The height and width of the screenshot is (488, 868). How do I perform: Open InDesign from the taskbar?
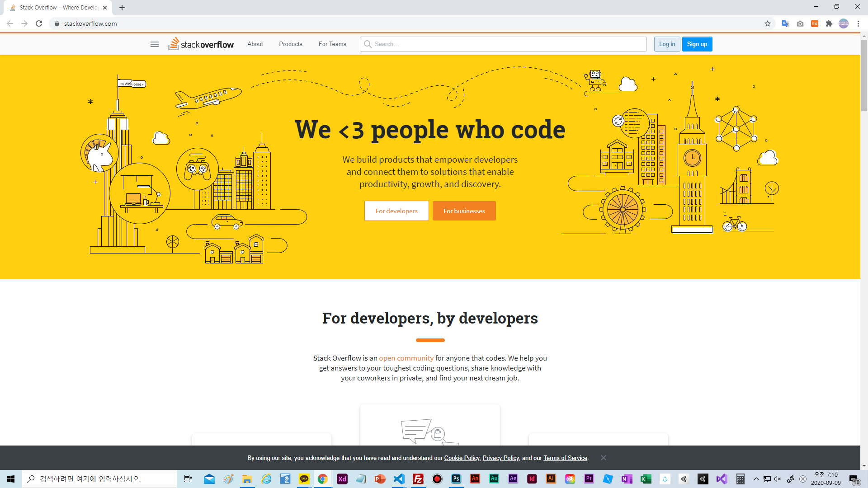pyautogui.click(x=532, y=479)
